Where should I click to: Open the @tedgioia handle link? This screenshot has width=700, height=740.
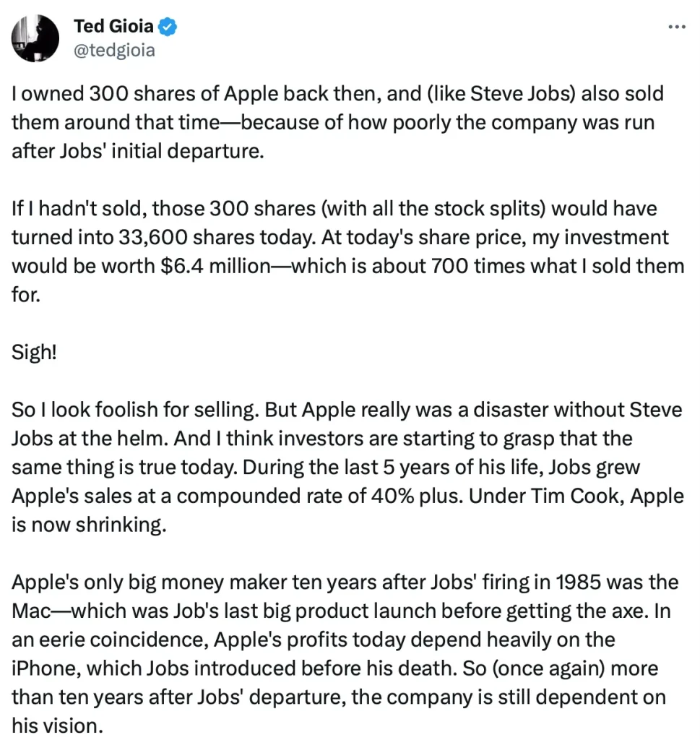[114, 51]
